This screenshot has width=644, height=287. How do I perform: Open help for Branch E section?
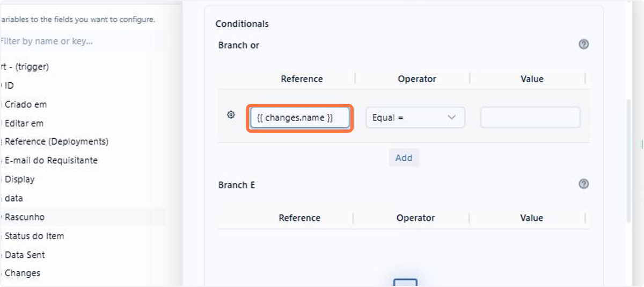(584, 184)
